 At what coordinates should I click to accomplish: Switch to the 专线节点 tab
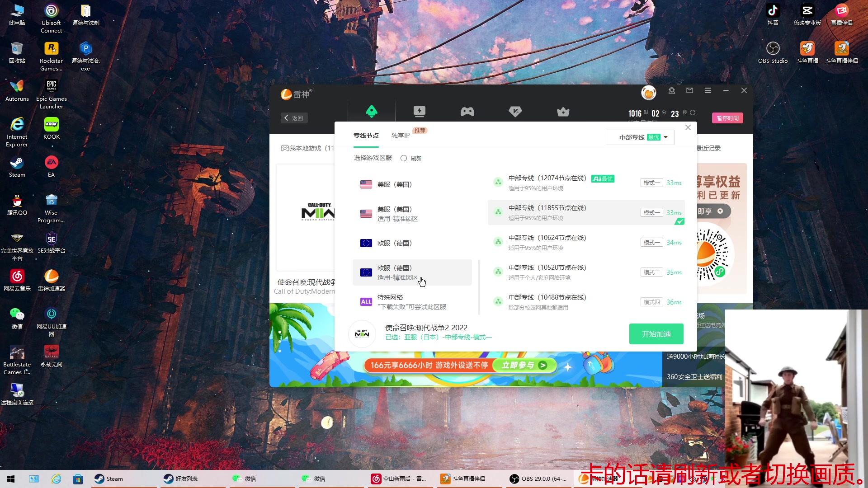[x=366, y=136]
